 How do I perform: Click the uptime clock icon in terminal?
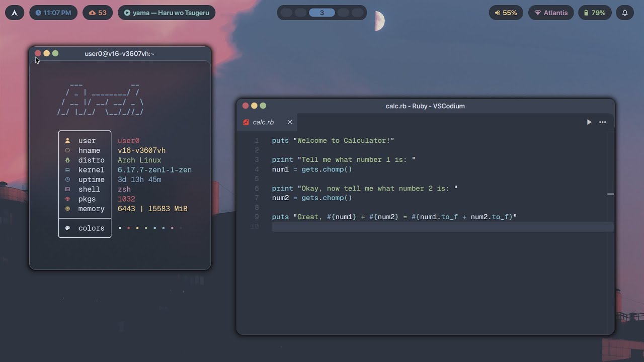click(x=67, y=179)
